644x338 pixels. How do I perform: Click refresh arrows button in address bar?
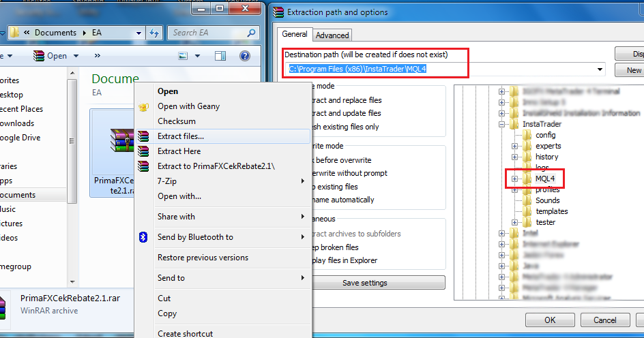(x=154, y=33)
